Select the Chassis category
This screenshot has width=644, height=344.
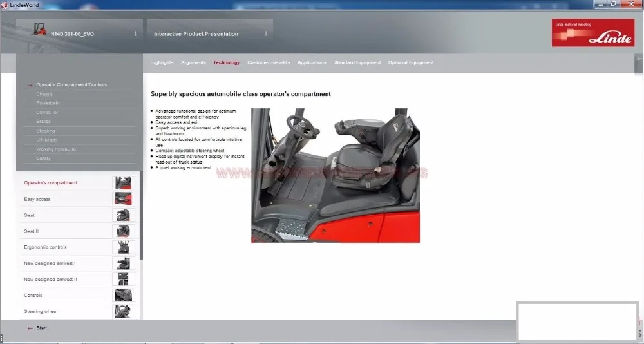pos(44,94)
